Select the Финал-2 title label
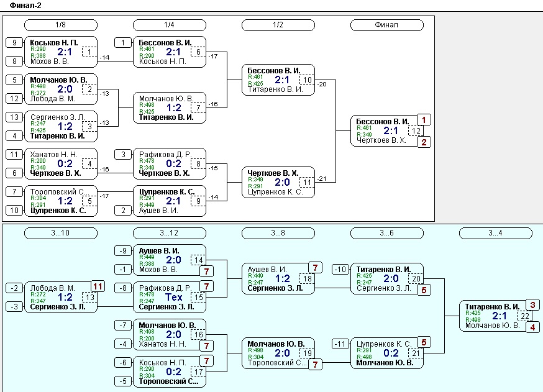543x392 pixels. click(x=25, y=5)
